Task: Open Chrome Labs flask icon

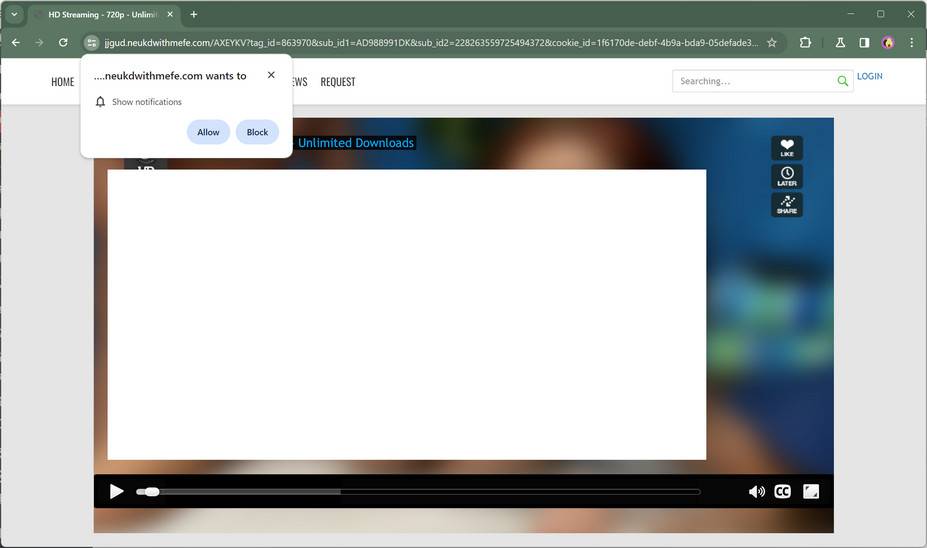Action: (x=840, y=43)
